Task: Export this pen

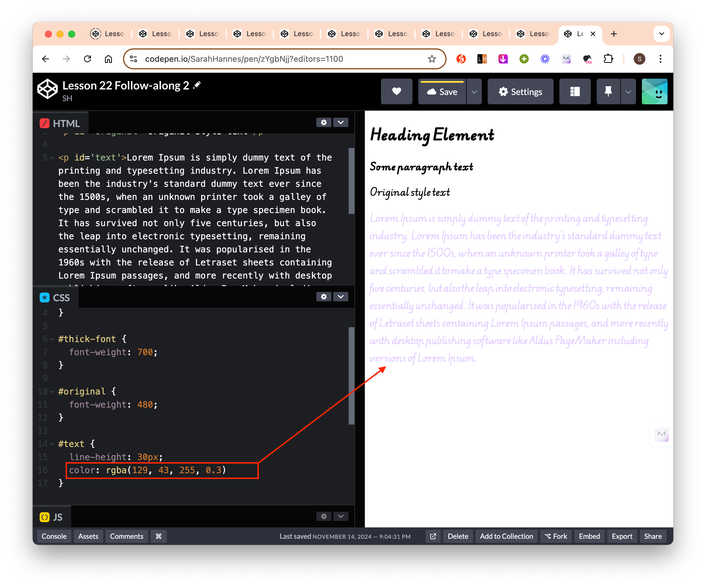Action: [x=622, y=536]
